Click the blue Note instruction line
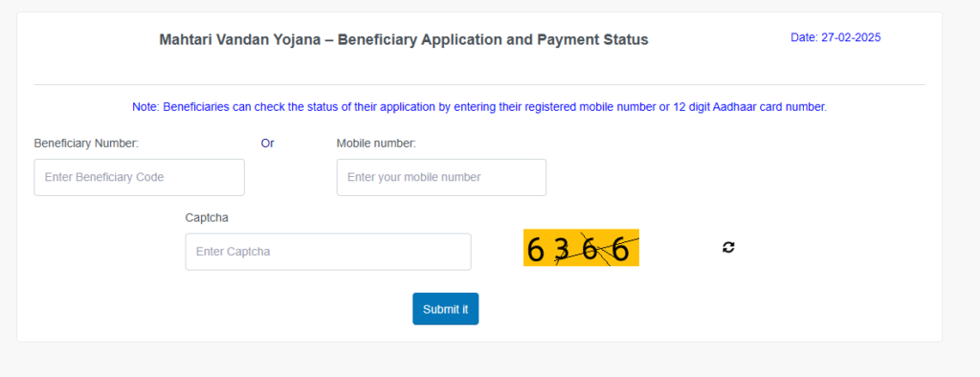The image size is (980, 377). tap(479, 107)
